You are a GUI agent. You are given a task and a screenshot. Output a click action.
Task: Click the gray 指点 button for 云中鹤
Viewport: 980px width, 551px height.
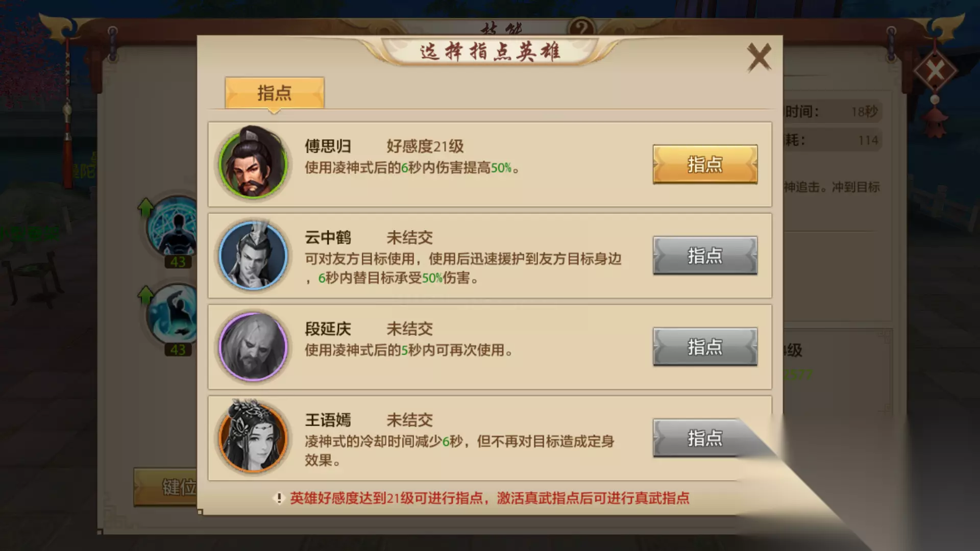705,255
